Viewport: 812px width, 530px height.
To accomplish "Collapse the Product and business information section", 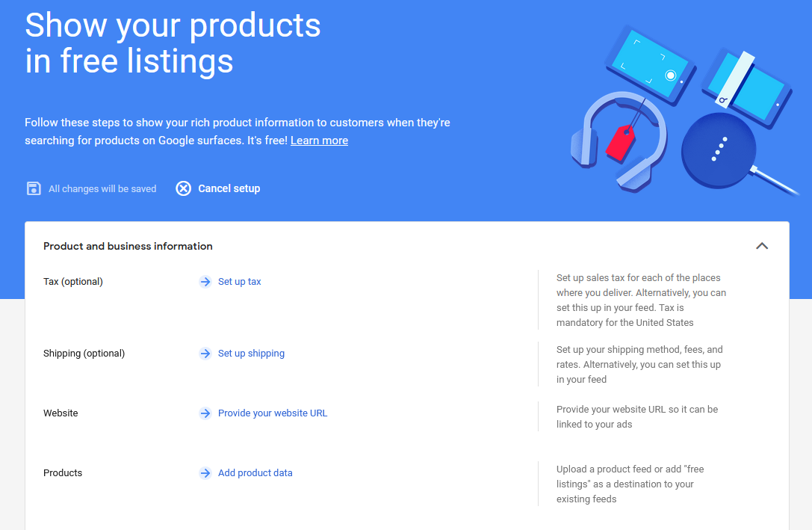I will tap(762, 246).
